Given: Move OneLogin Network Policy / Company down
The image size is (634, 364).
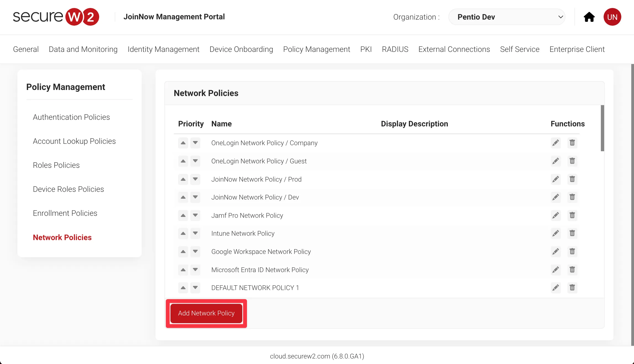Looking at the screenshot, I should 195,143.
